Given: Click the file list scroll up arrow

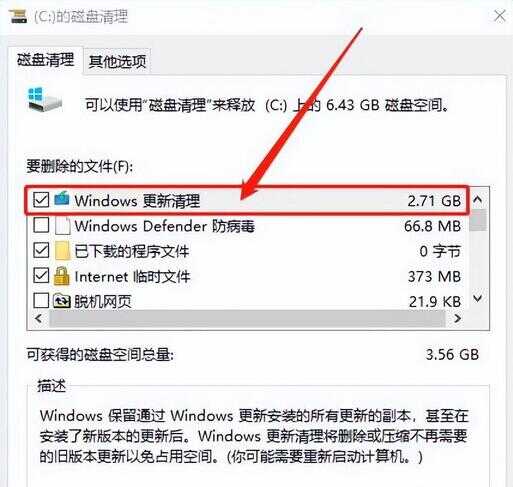Looking at the screenshot, I should click(478, 199).
